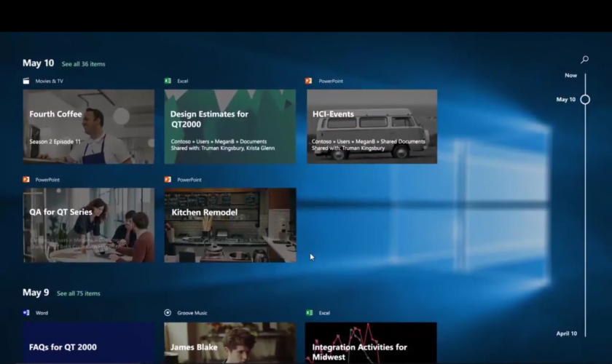Open the Kitchen Remodel presentation card
This screenshot has height=364, width=612.
[229, 224]
